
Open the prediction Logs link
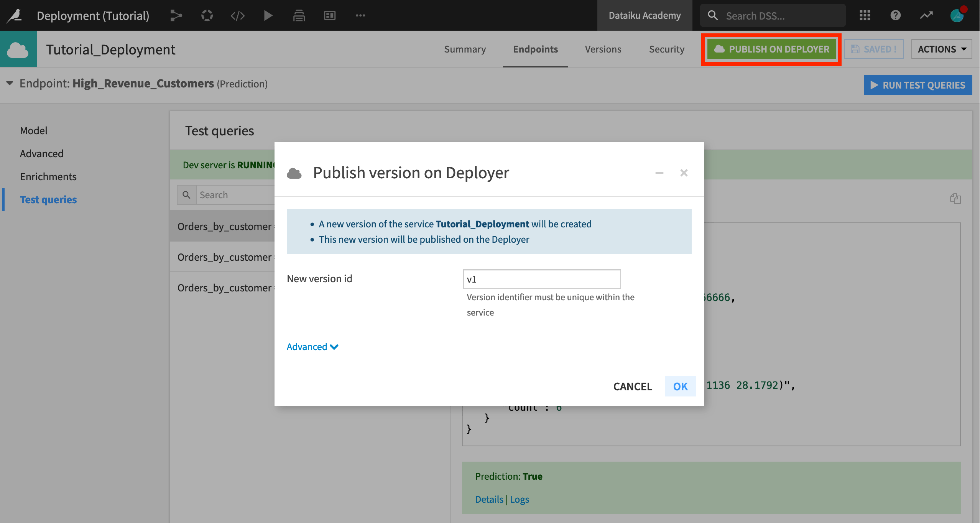pyautogui.click(x=520, y=499)
